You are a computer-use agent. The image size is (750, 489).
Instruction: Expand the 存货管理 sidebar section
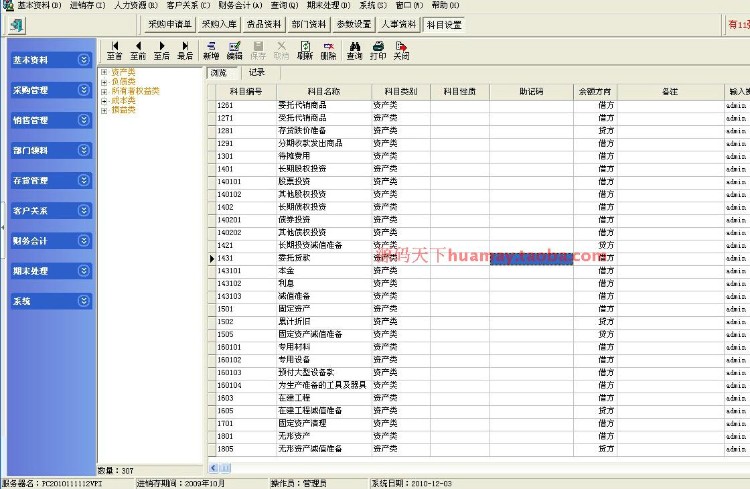click(84, 180)
